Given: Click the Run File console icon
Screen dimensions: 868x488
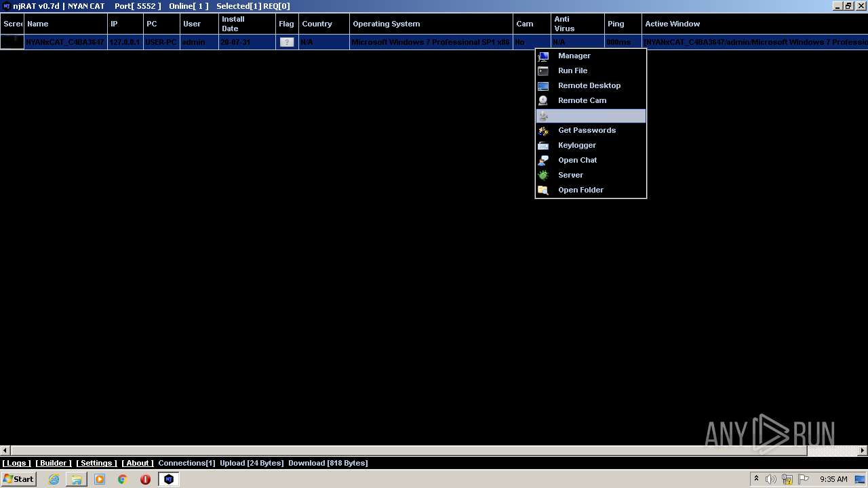Looking at the screenshot, I should (543, 71).
